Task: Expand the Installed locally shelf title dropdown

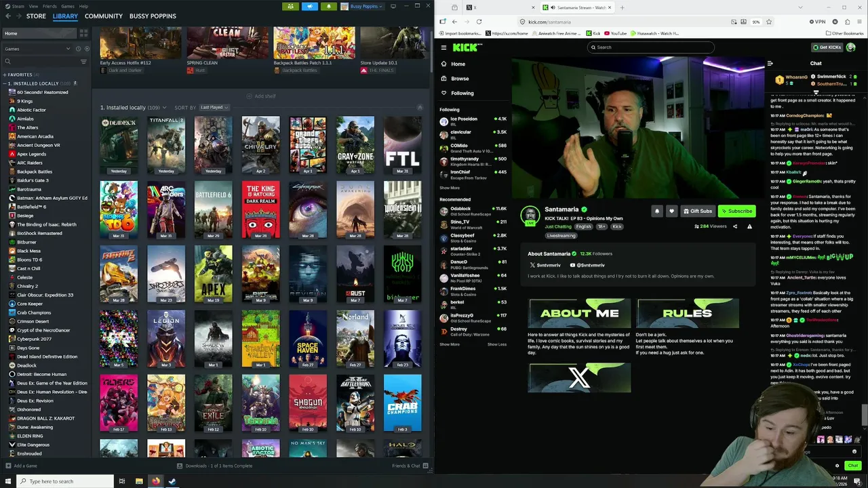Action: point(163,108)
